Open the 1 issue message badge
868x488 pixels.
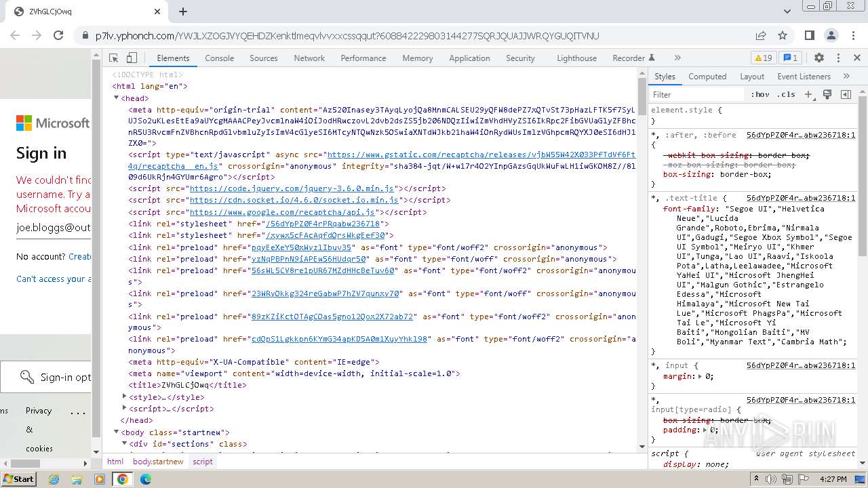coord(790,58)
